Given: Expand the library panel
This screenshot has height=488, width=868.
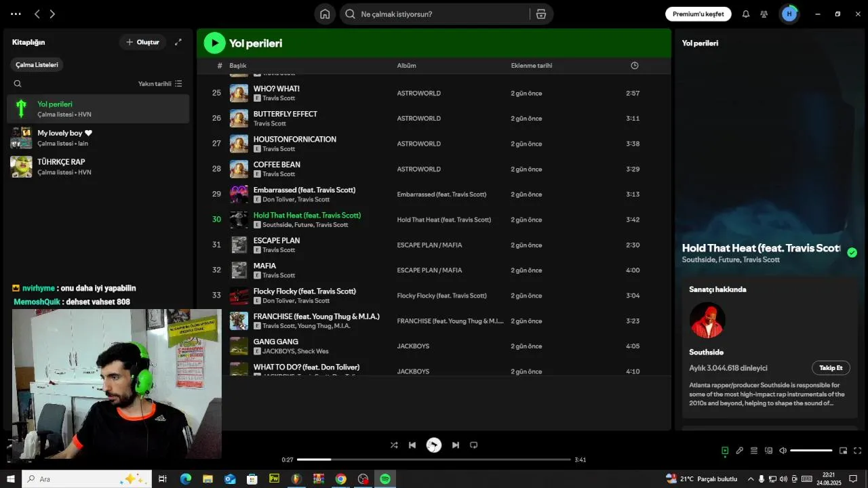Looking at the screenshot, I should pos(178,42).
